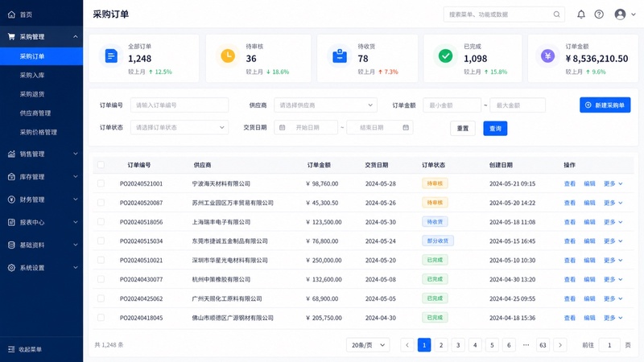Click the 报表中心 report icon
Screen dimensions: 644x362
pos(11,223)
